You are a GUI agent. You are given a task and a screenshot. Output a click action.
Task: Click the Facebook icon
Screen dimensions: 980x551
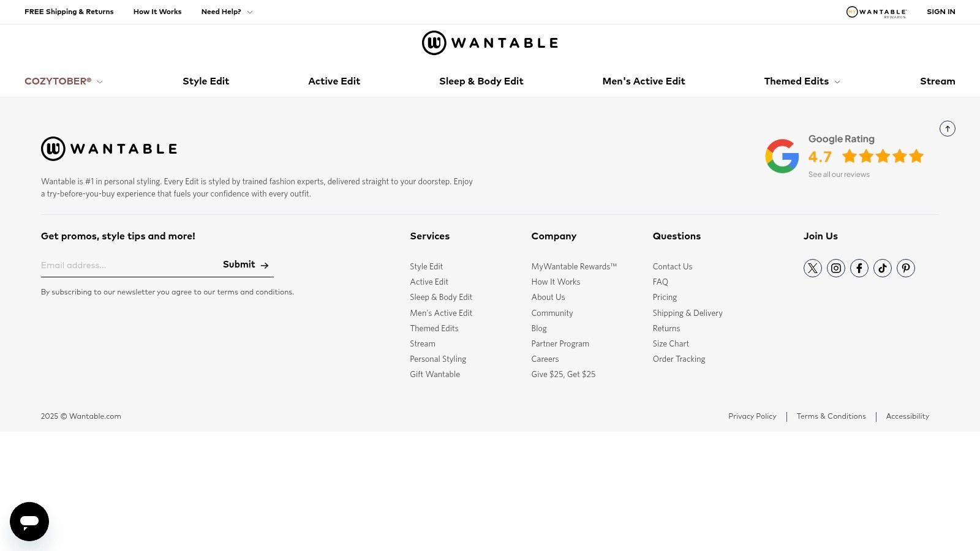859,268
